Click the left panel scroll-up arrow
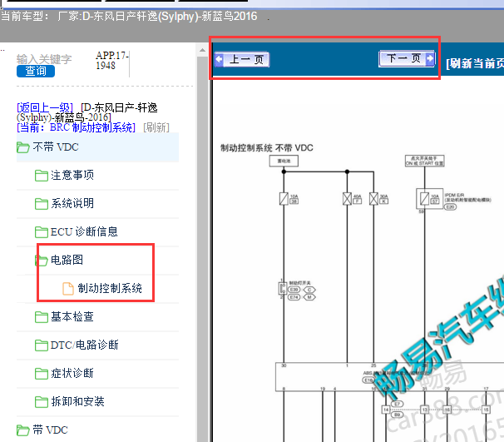504x442 pixels. (x=202, y=50)
